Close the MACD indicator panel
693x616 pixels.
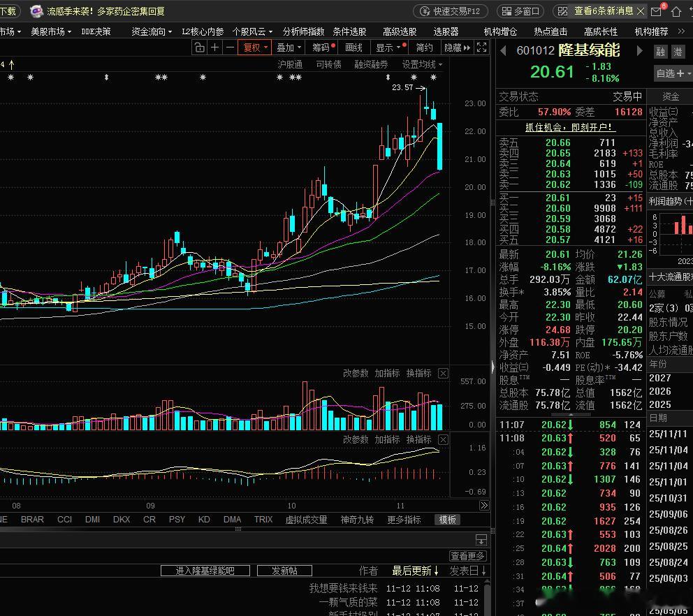pyautogui.click(x=443, y=440)
